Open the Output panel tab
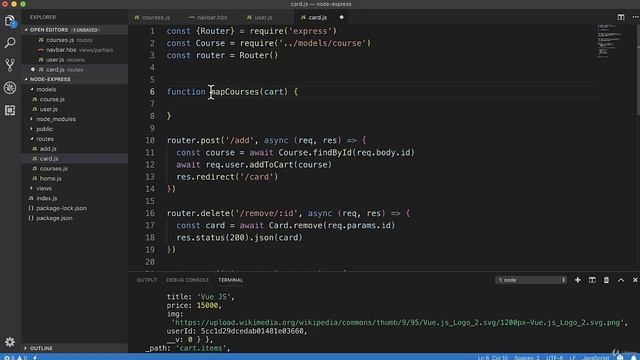 [147, 280]
